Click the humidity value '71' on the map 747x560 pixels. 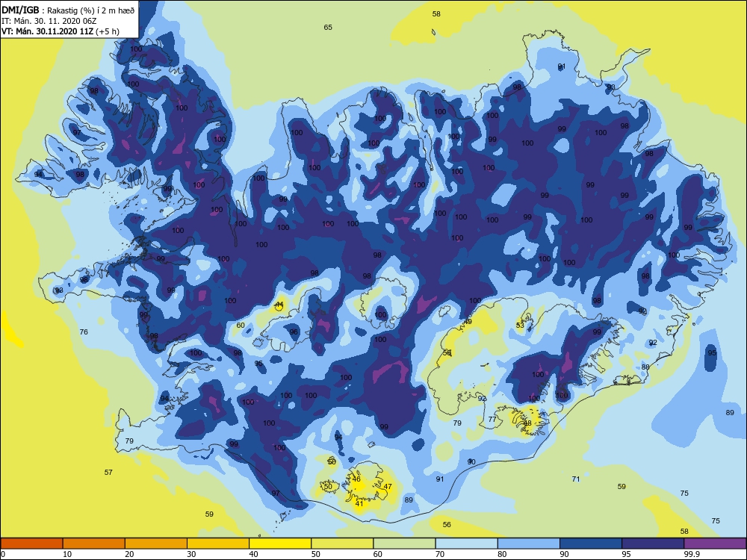576,479
